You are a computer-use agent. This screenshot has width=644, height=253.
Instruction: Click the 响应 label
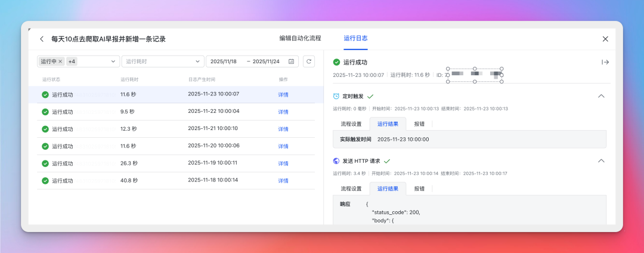click(345, 204)
